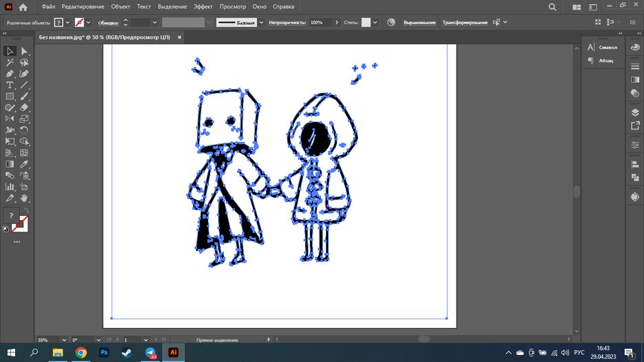The image size is (644, 362).
Task: Select the Artboard tool
Action: (24, 187)
